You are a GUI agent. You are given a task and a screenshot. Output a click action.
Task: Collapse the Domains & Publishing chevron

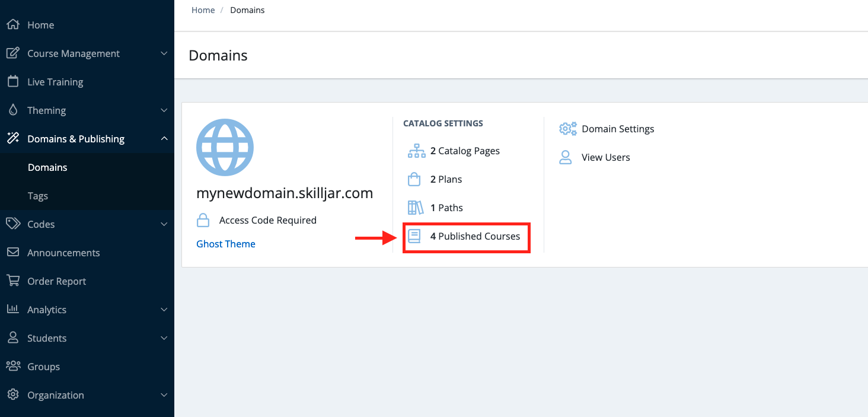coord(164,139)
